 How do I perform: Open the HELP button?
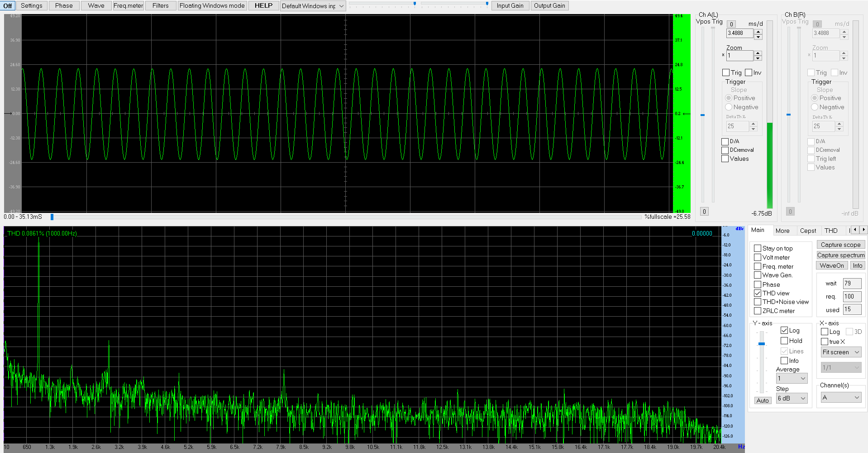tap(263, 5)
